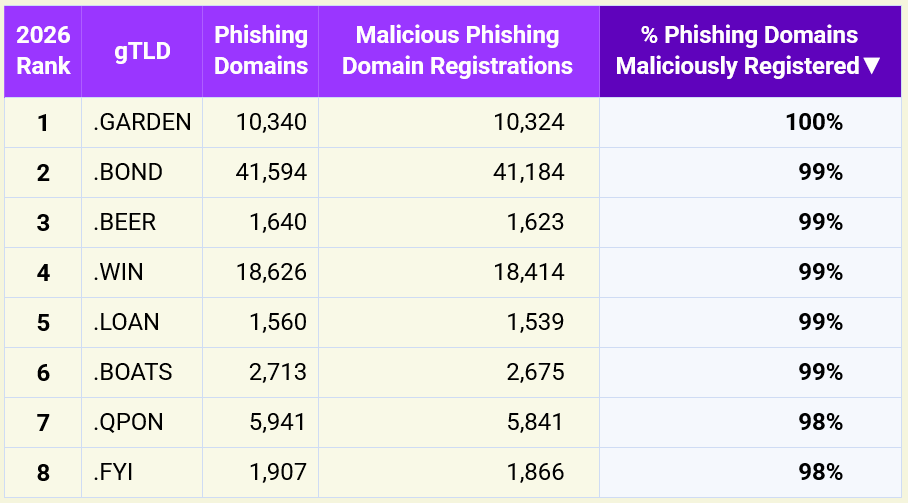The height and width of the screenshot is (503, 908).
Task: Select the .BOND gTLD cell
Action: coord(142,172)
